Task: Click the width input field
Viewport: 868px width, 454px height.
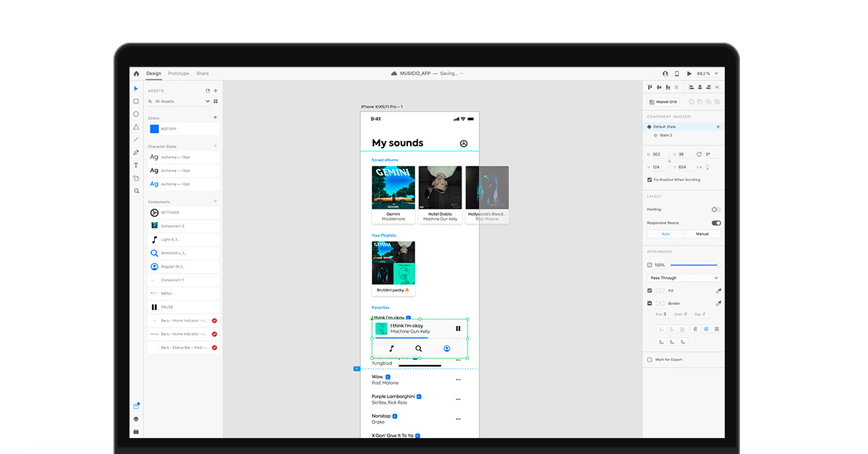Action: tap(659, 154)
